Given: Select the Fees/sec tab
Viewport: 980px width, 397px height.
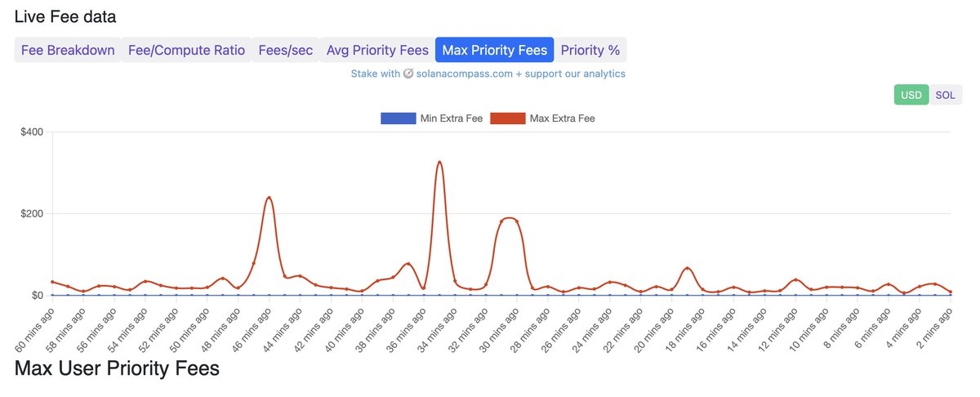Looking at the screenshot, I should (285, 50).
